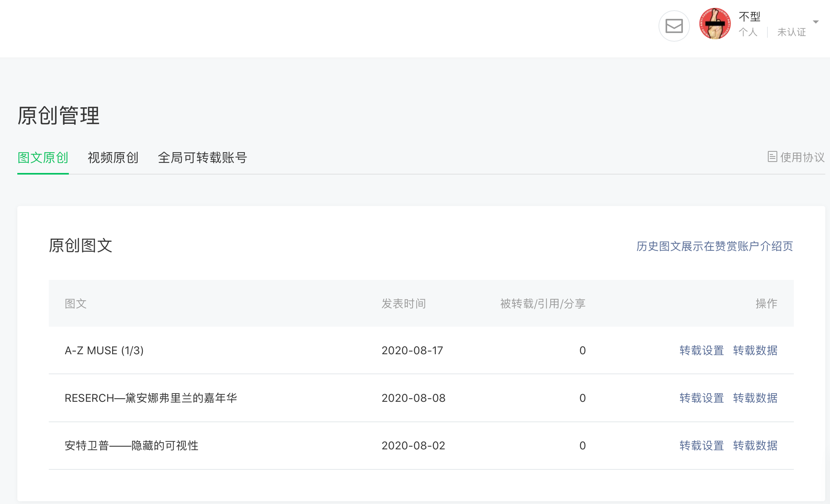This screenshot has height=504, width=830.
Task: Click the RESERCH—黛安娜弗里兰的嘉年华 title
Action: point(151,398)
